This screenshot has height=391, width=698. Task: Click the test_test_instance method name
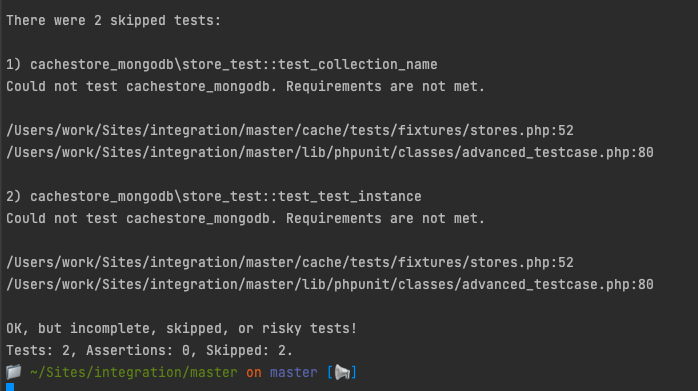coord(349,196)
